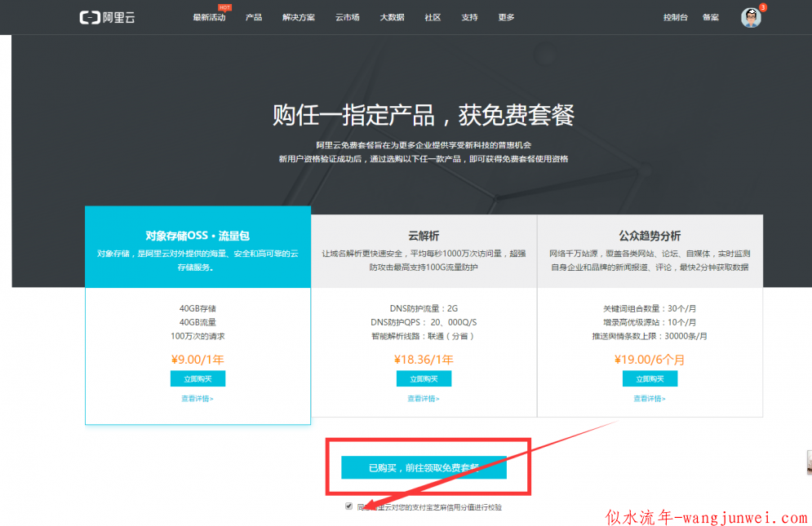Click 立即购买 for 公众趋势分析

point(650,378)
